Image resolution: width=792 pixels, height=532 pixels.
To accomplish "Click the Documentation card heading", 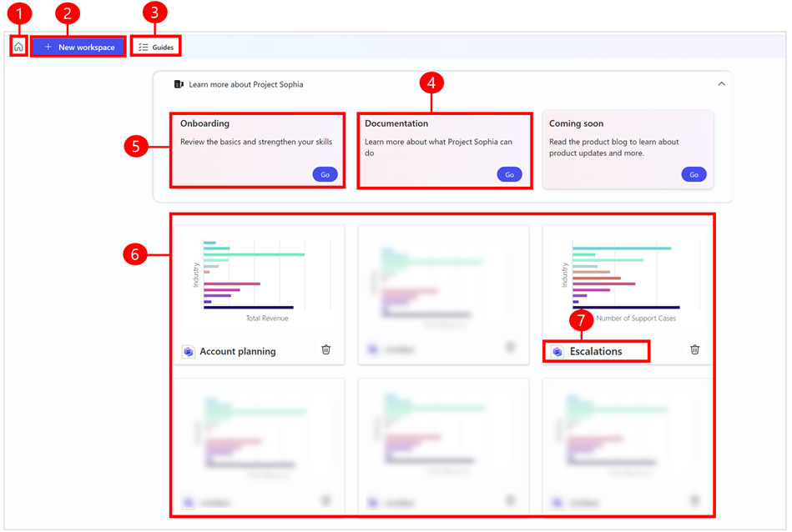I will point(396,123).
